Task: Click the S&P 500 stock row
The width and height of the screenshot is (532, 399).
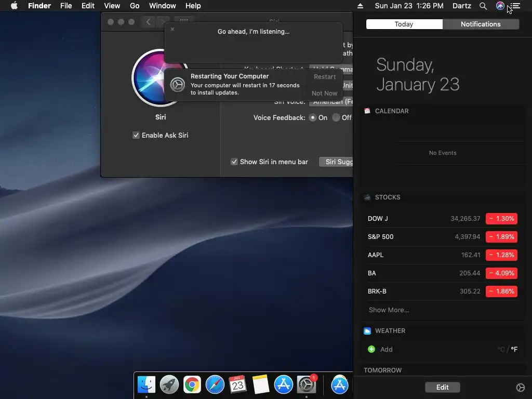Action: coord(443,237)
